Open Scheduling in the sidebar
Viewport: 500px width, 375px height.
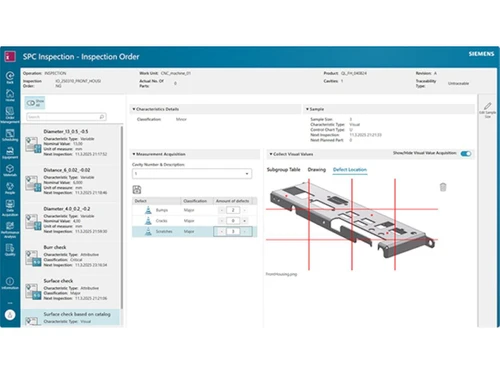[10, 135]
